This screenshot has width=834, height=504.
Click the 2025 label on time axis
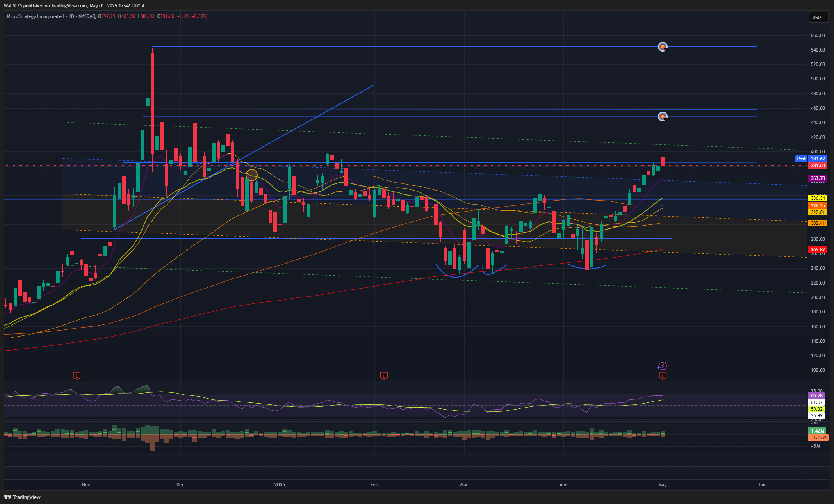point(280,485)
